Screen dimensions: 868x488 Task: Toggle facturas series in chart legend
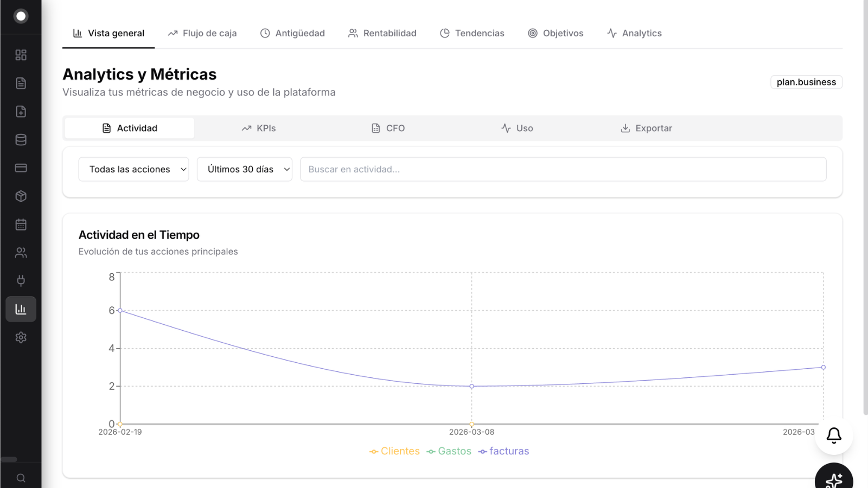coord(503,451)
